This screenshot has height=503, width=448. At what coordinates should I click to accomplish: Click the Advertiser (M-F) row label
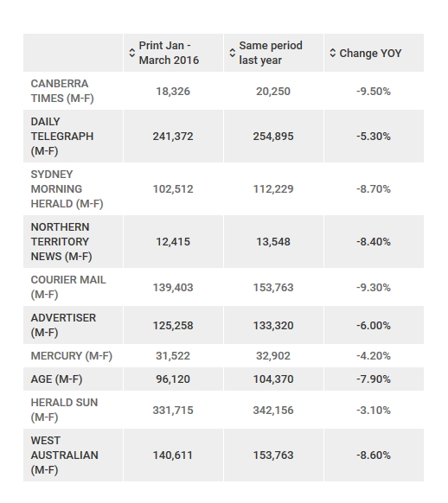coord(63,325)
